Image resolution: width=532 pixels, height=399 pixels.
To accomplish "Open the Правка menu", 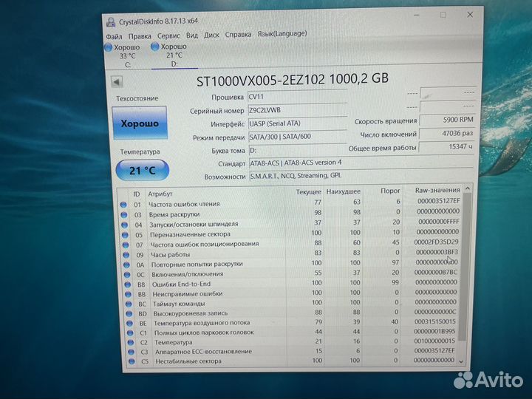I will (140, 36).
